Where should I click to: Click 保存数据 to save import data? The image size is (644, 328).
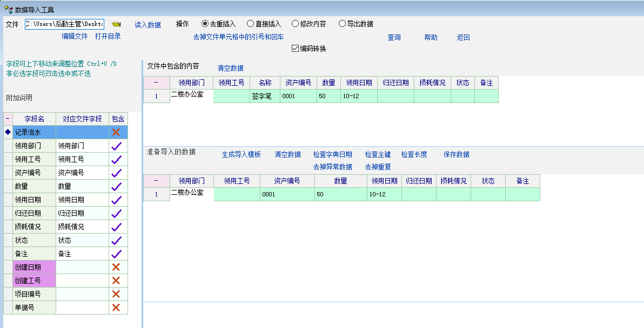[456, 154]
